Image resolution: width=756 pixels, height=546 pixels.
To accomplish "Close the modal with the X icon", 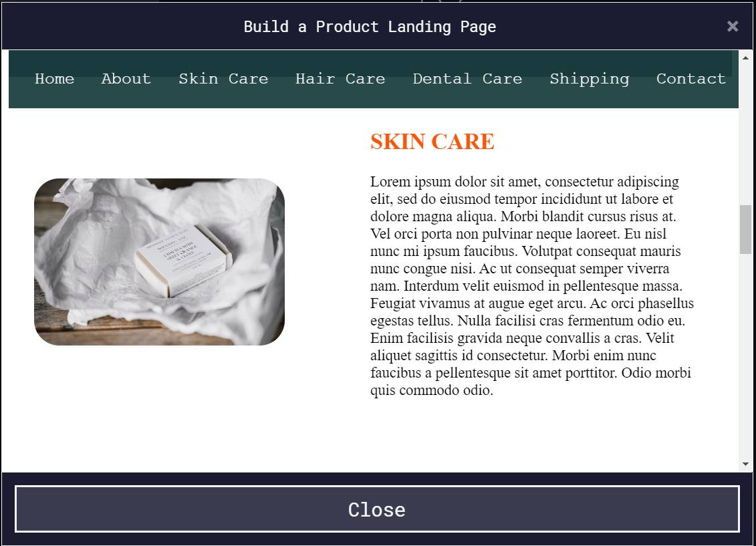I will coord(733,27).
